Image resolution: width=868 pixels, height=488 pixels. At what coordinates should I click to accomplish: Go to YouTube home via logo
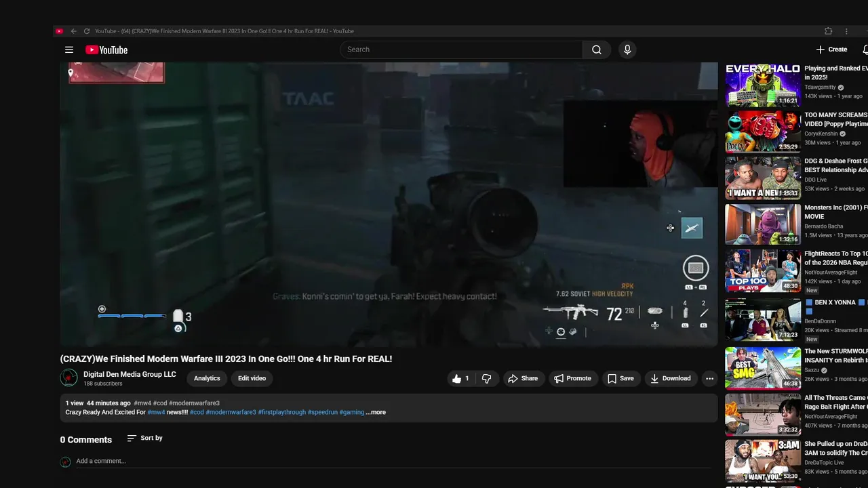(106, 49)
